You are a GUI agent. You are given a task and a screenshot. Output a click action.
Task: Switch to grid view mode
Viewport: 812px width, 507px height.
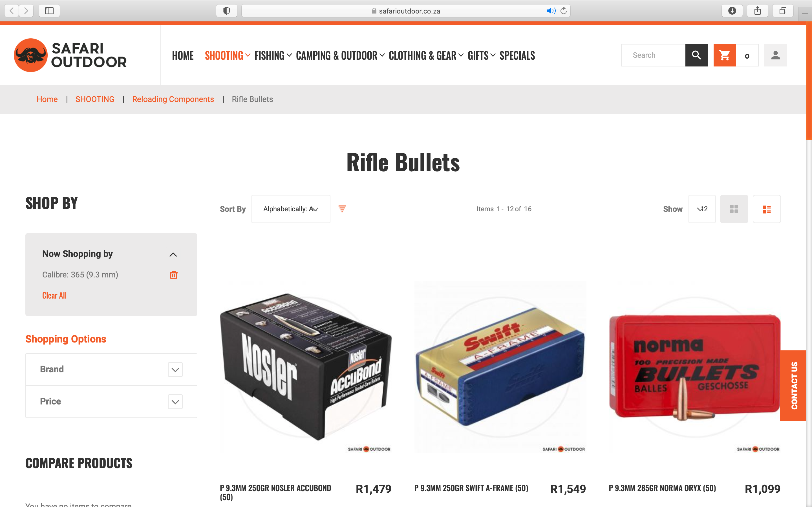pos(734,209)
